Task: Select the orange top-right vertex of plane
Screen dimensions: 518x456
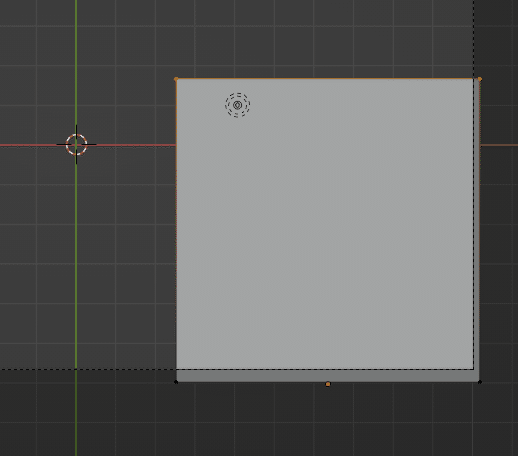Action: click(x=480, y=79)
